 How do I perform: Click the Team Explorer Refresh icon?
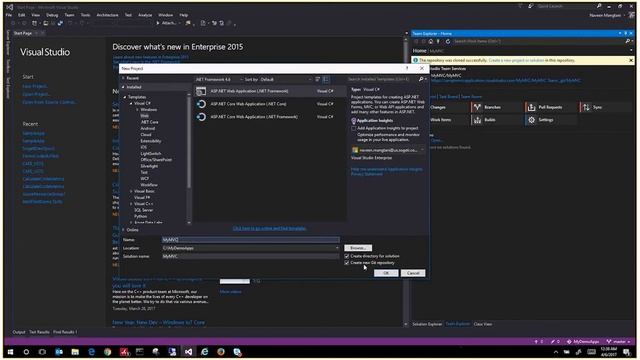(x=448, y=41)
